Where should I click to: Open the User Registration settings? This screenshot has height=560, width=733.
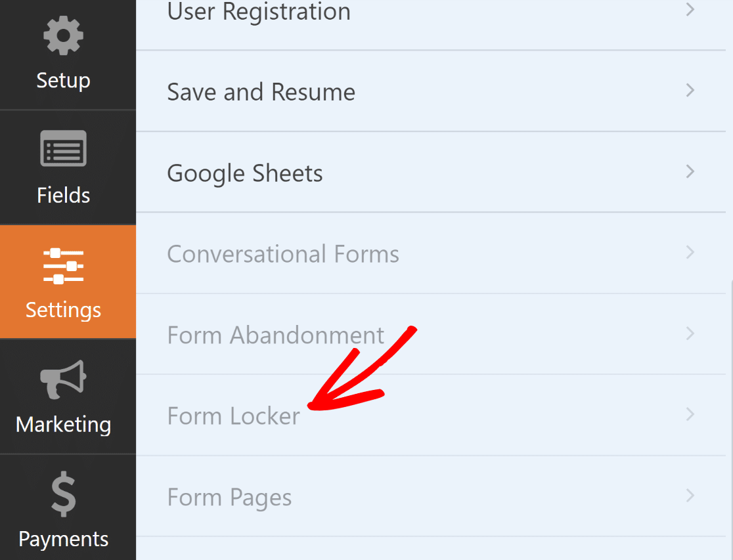tap(431, 24)
